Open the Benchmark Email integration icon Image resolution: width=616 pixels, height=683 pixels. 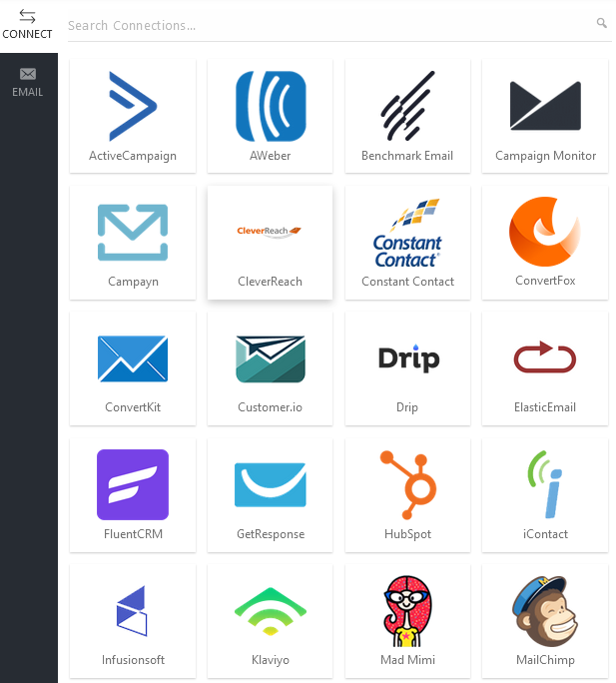coord(407,106)
